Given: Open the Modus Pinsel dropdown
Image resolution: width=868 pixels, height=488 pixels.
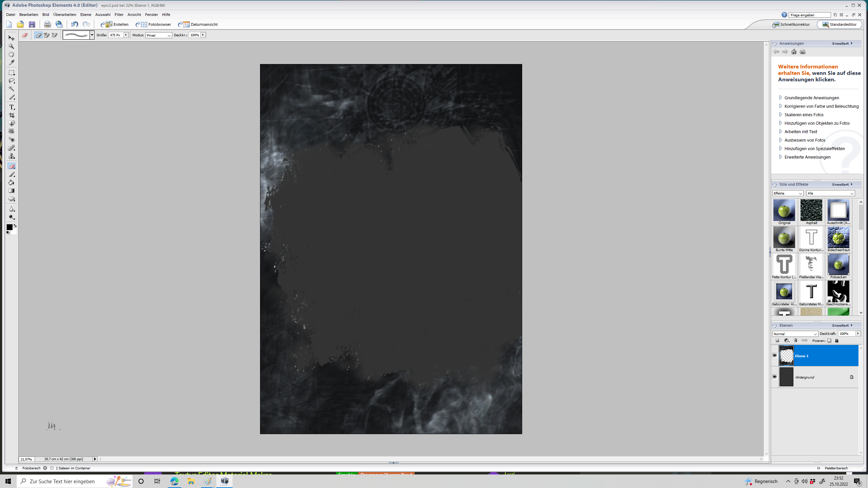Looking at the screenshot, I should pyautogui.click(x=159, y=35).
